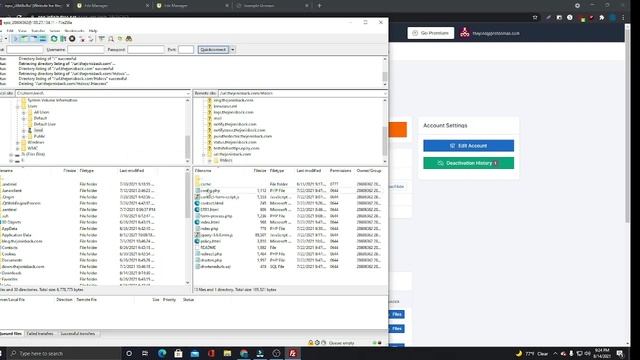Expand the Default folder in local tree
Viewport: 640px width, 360px height.
[24, 118]
